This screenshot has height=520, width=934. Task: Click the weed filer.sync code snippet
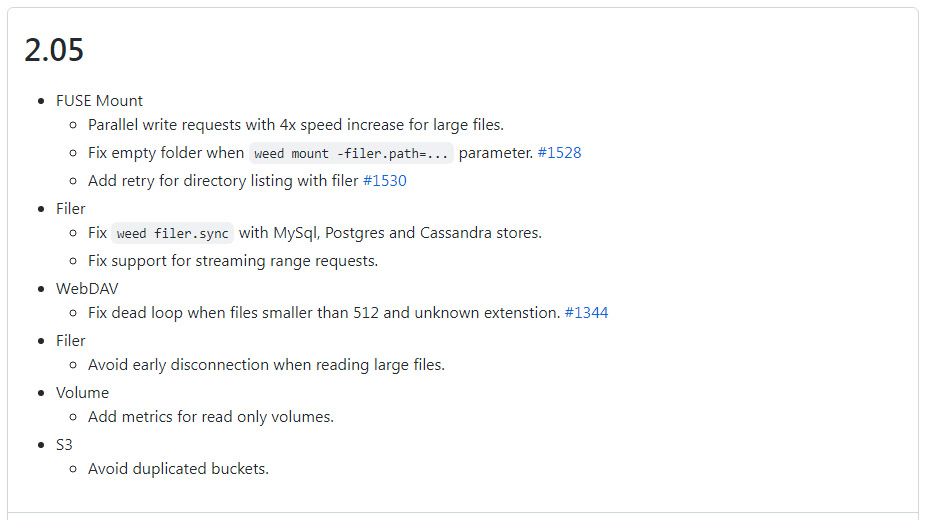[x=173, y=233]
